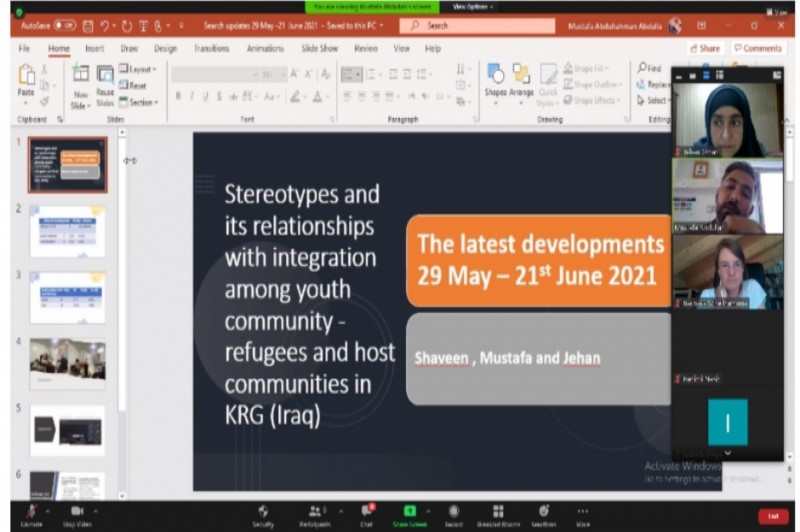Click the green Share Screen button

pyautogui.click(x=410, y=512)
